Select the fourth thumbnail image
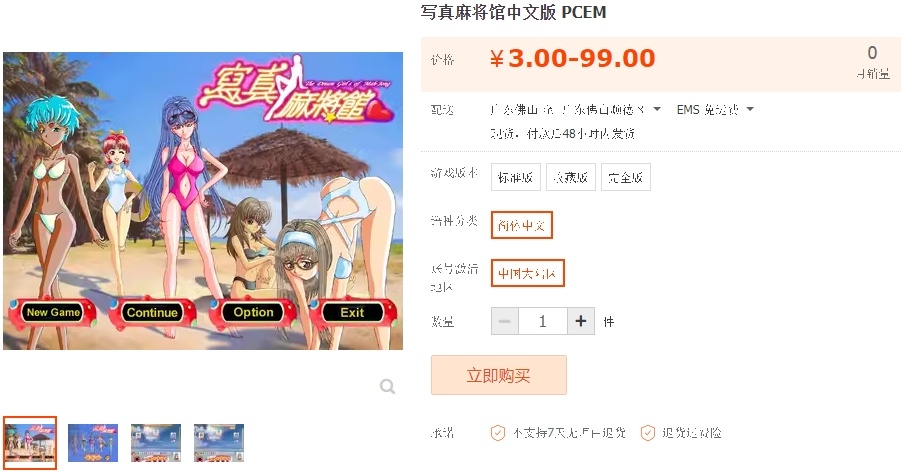The height and width of the screenshot is (475, 904). (x=219, y=443)
